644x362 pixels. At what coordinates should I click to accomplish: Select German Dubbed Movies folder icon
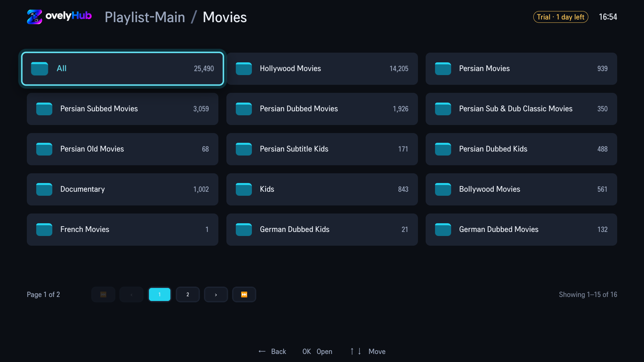(x=443, y=230)
